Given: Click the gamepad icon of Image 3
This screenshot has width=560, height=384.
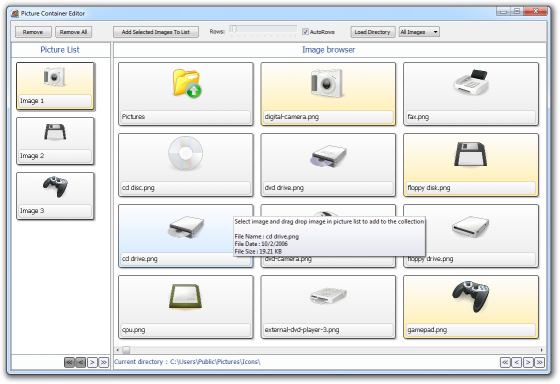Looking at the screenshot, I should (x=55, y=186).
